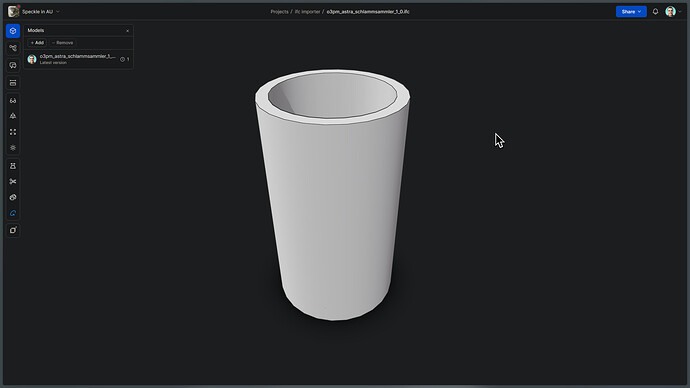Screen dimensions: 690x388
Task: Toggle the measure tool icon above scissors
Action: 13,165
